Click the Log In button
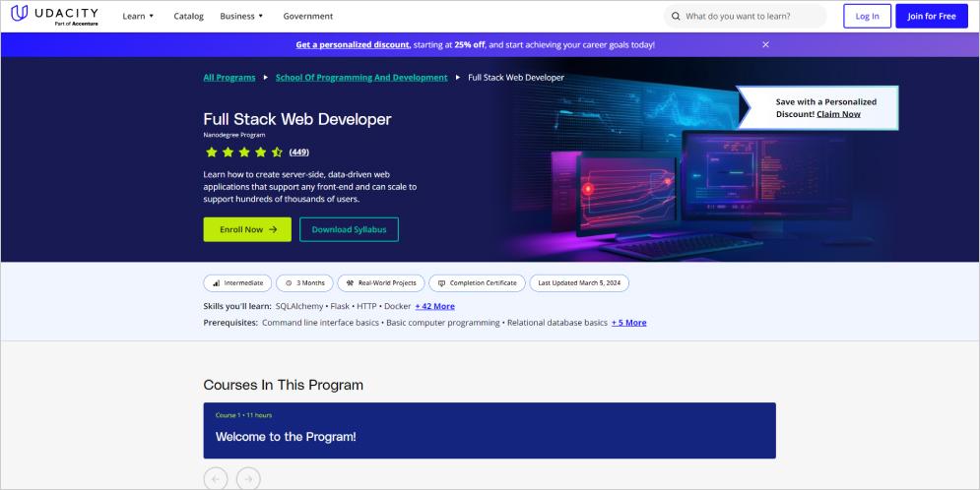The height and width of the screenshot is (490, 980). click(x=867, y=16)
